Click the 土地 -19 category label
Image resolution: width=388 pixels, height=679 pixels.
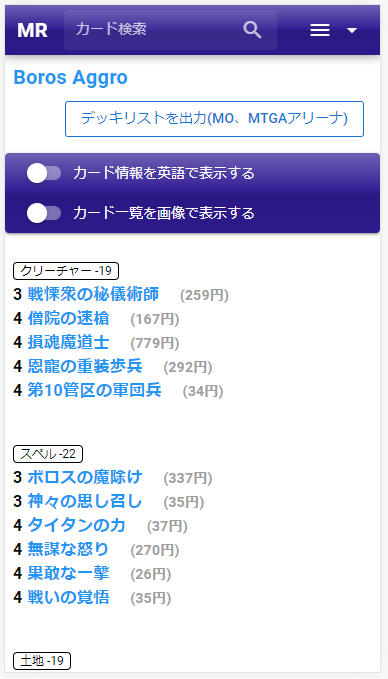tap(42, 661)
